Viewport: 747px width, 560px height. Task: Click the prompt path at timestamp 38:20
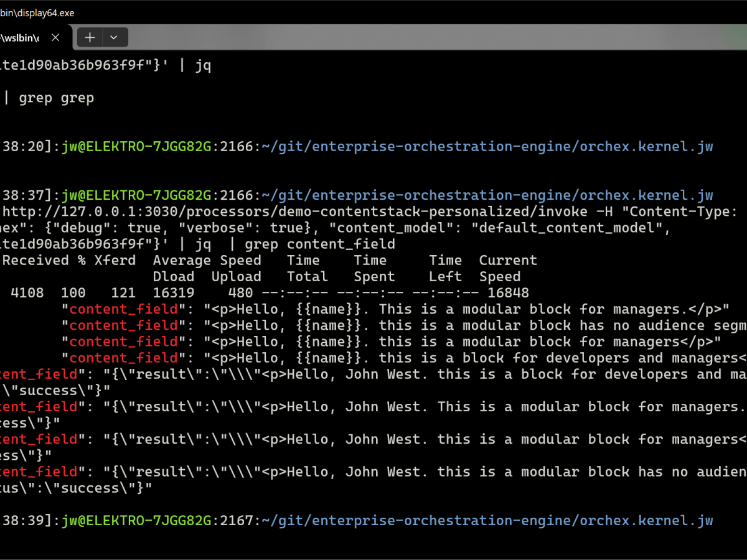coord(486,147)
